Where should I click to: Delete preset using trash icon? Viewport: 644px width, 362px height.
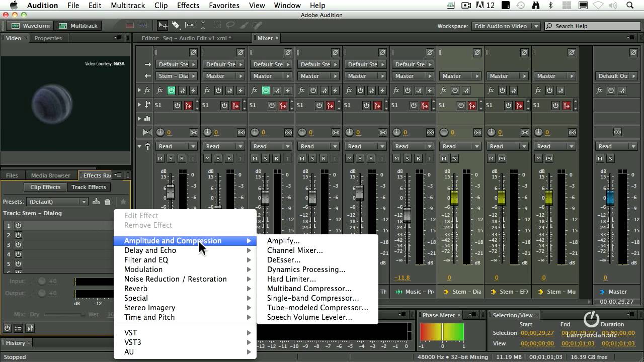coord(107,202)
